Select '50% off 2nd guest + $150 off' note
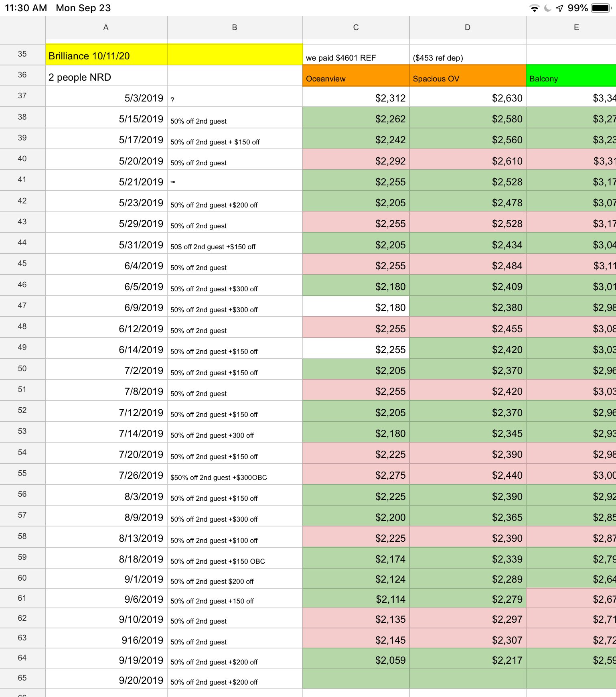This screenshot has height=697, width=616. (235, 138)
